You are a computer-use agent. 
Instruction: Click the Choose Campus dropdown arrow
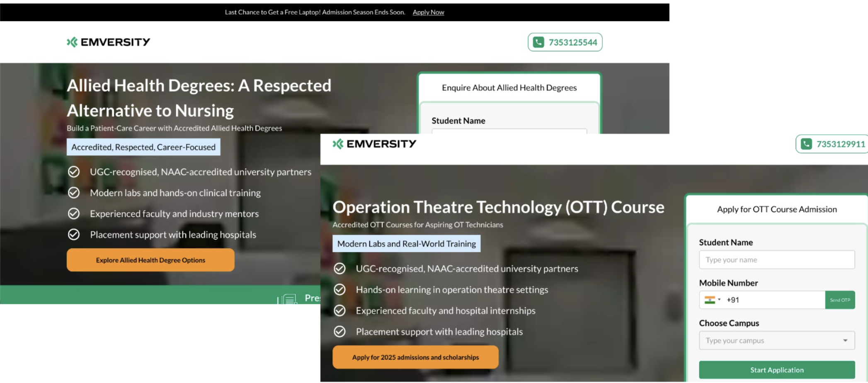coord(845,340)
